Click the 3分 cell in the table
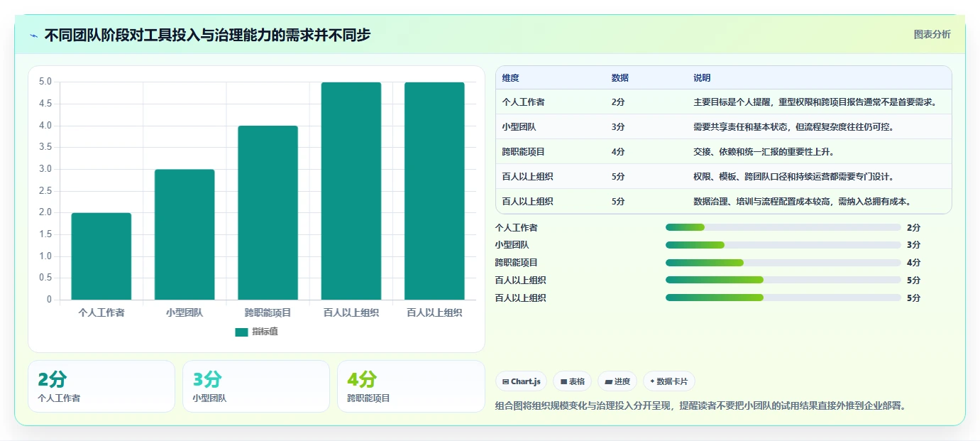This screenshot has height=441, width=980. [x=618, y=127]
